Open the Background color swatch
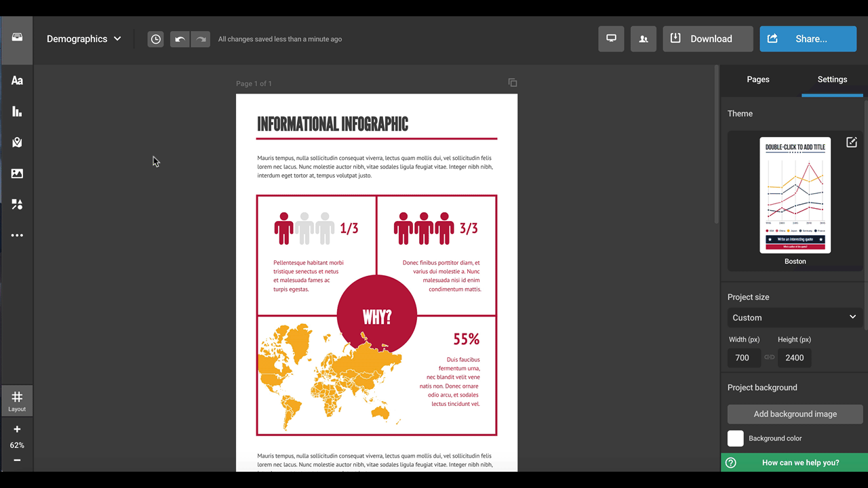 [736, 439]
